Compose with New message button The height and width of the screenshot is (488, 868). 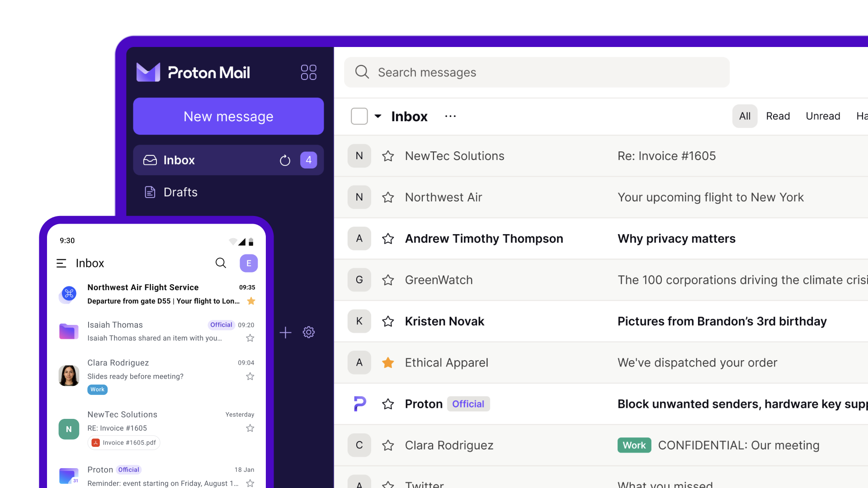tap(228, 116)
